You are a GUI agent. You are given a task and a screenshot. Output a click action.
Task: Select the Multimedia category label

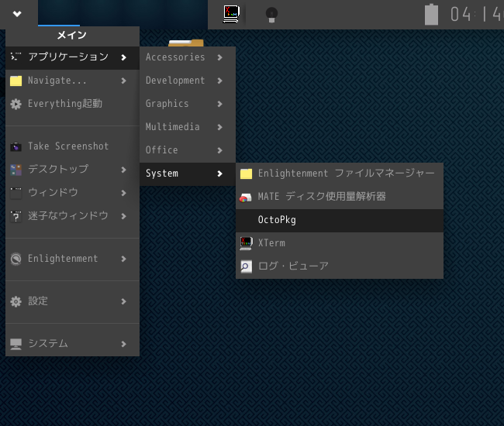[173, 127]
